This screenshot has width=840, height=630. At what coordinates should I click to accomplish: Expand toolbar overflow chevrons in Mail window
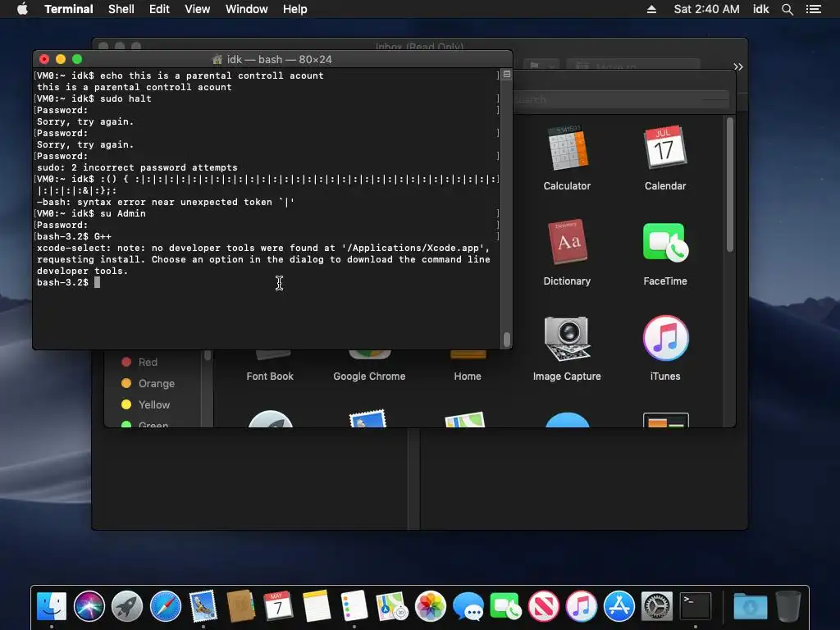(x=738, y=66)
